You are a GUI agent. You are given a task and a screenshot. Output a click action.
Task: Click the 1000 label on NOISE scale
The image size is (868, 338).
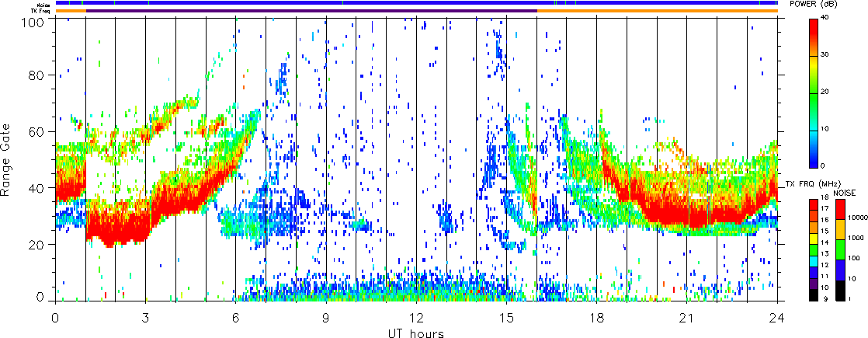click(x=854, y=238)
